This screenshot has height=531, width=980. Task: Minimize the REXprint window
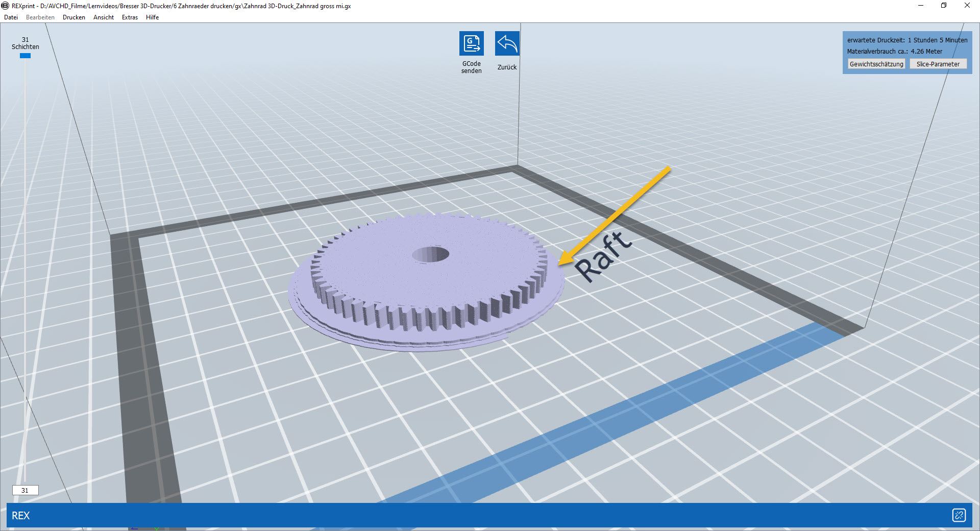coord(921,6)
